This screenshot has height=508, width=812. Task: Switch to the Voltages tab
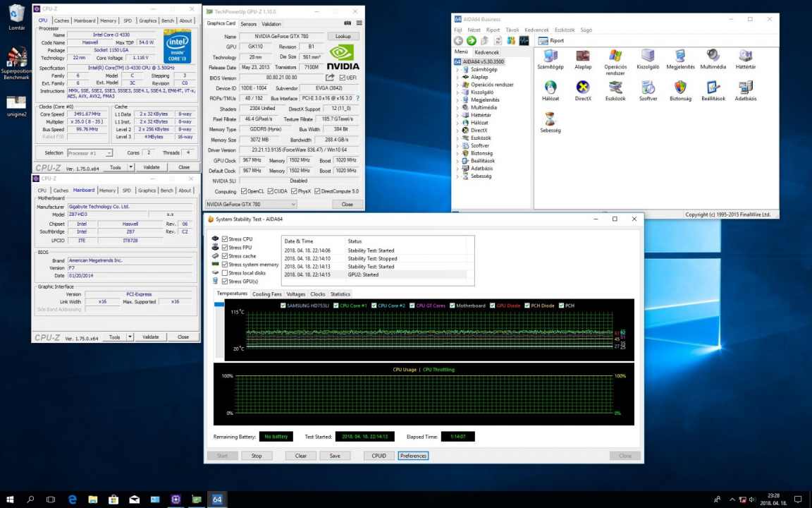(x=296, y=294)
